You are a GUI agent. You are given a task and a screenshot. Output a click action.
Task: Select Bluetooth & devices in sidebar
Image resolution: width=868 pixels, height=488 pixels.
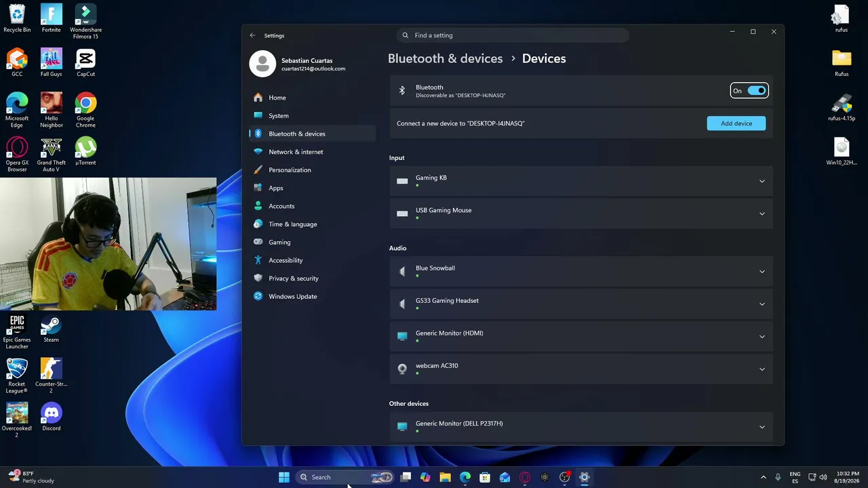point(312,134)
